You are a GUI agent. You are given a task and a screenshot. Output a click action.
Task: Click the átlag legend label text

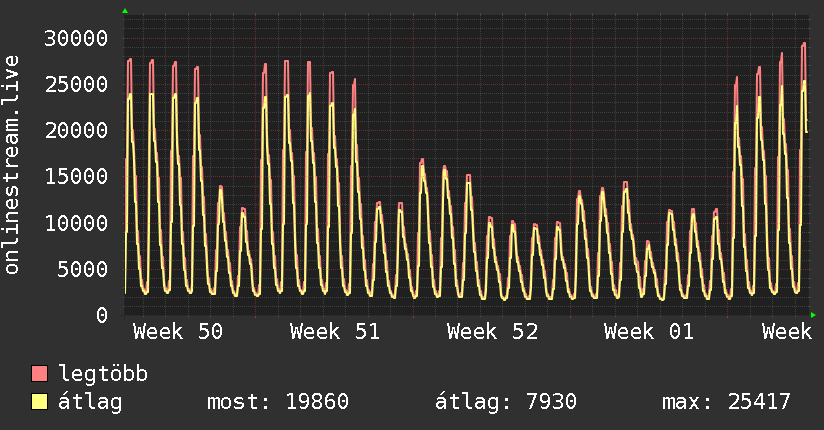(x=90, y=403)
